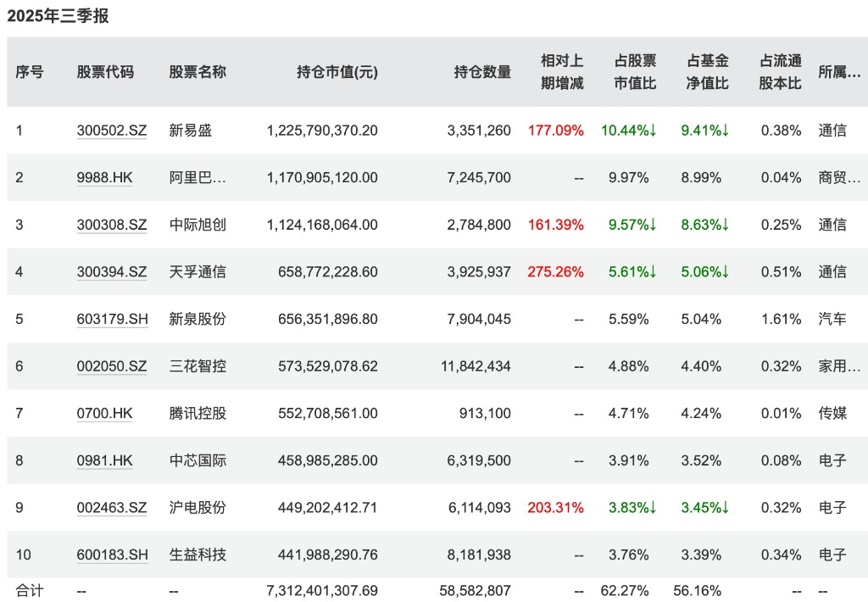
Task: Click holding value 1,225,790,370.20
Action: pyautogui.click(x=322, y=131)
